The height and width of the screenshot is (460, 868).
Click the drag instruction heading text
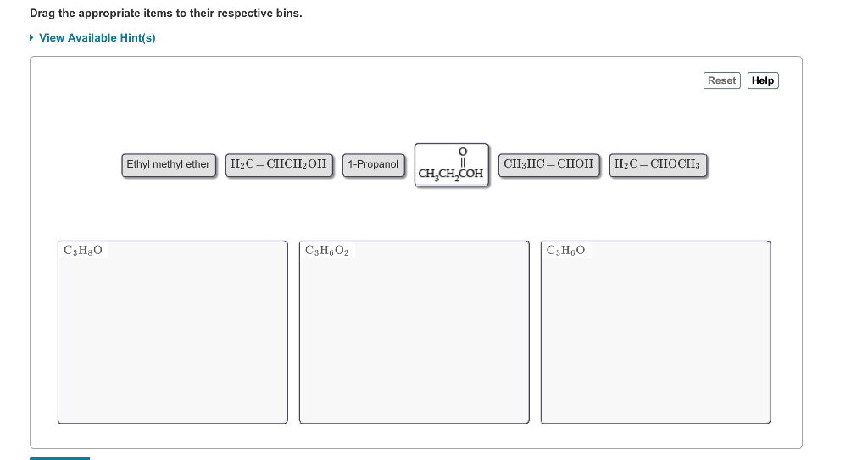[166, 14]
